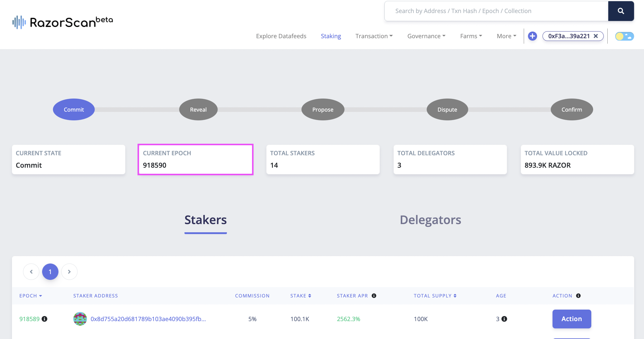Click the info icon next to age 3
The width and height of the screenshot is (644, 339).
point(504,319)
